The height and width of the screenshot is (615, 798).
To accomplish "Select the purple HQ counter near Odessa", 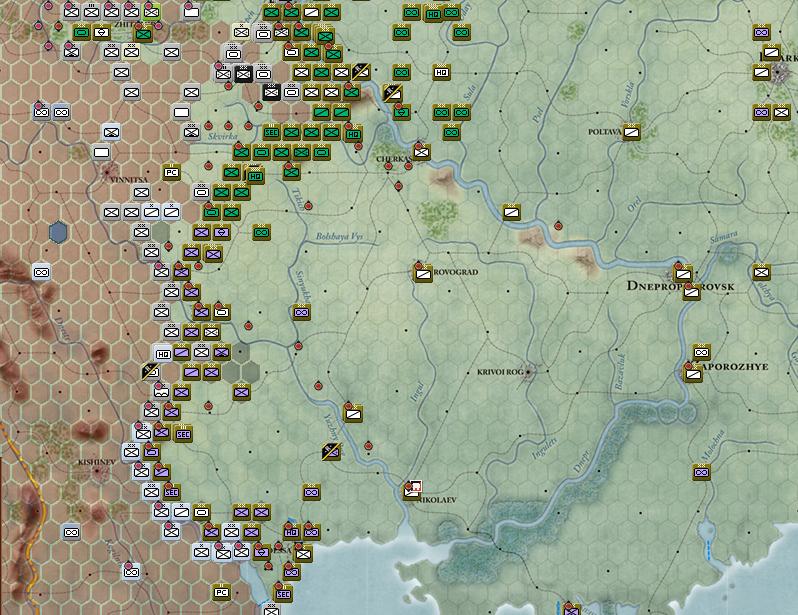I will (292, 532).
